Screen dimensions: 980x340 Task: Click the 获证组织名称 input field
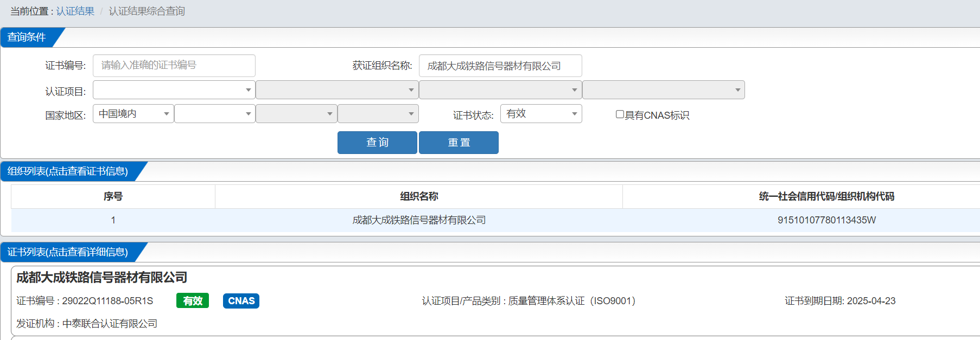click(500, 66)
